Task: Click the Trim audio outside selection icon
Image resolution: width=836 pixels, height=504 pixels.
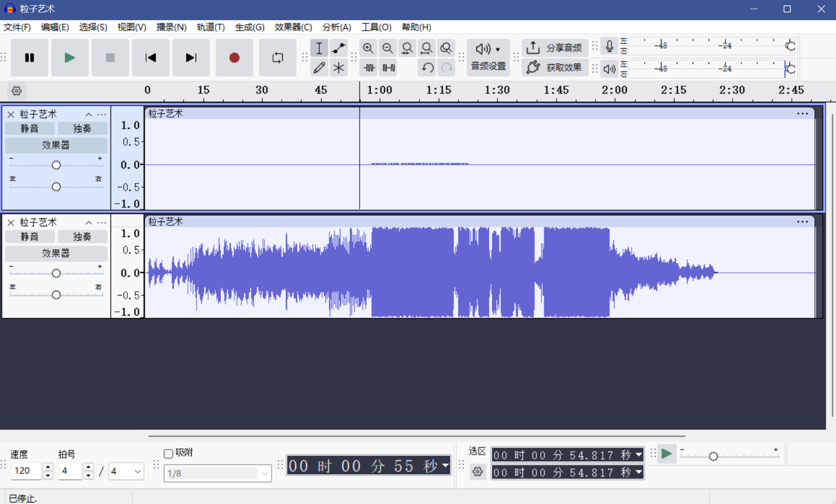Action: pyautogui.click(x=369, y=68)
